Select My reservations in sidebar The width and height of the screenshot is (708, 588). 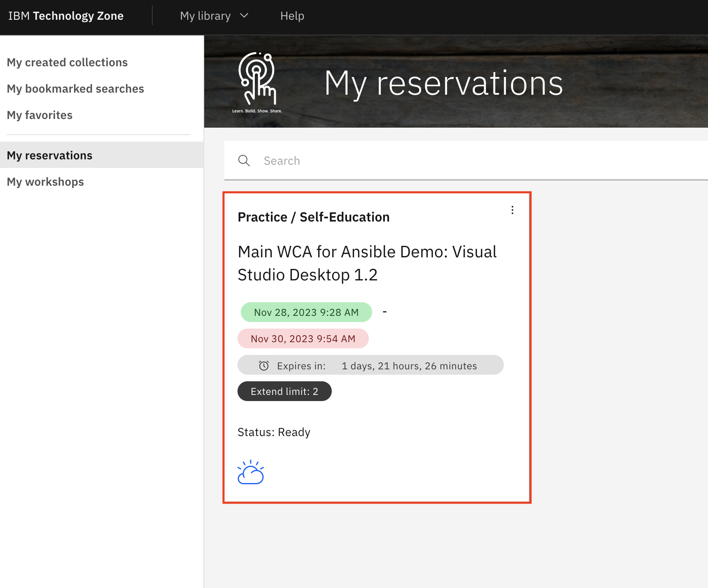[x=102, y=155]
